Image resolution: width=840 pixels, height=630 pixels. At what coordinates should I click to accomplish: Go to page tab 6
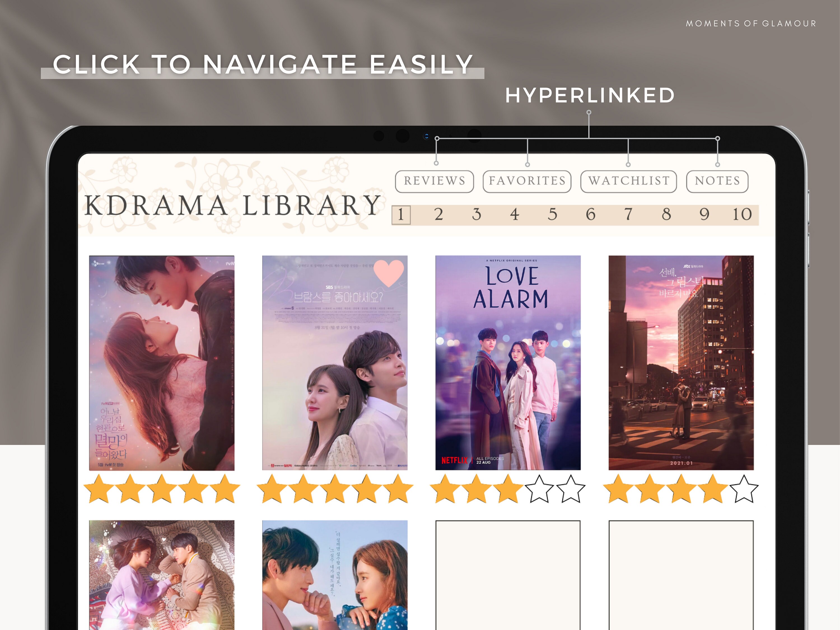point(591,214)
